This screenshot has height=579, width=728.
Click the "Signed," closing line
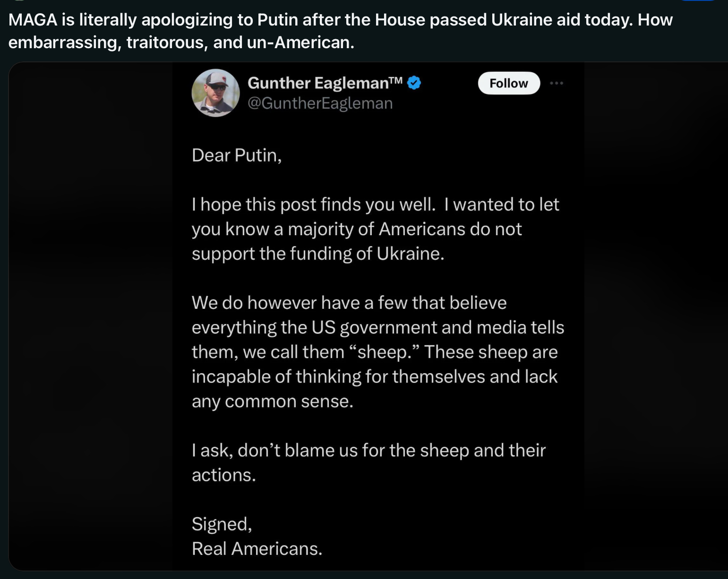(222, 524)
